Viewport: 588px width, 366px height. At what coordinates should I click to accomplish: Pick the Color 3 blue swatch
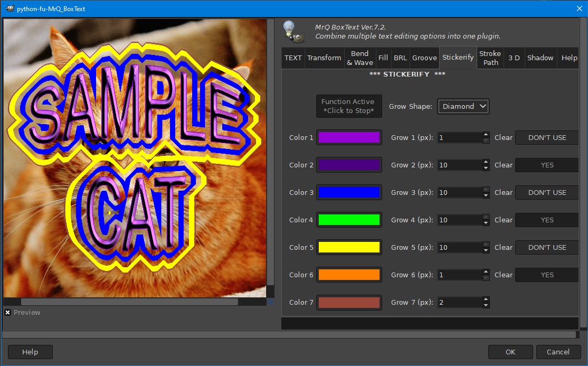(349, 192)
